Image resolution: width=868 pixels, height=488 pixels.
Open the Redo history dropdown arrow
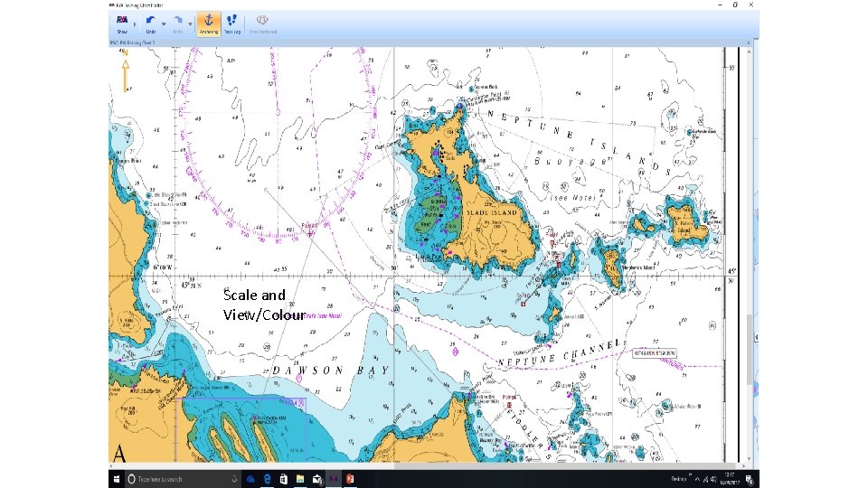pos(190,24)
